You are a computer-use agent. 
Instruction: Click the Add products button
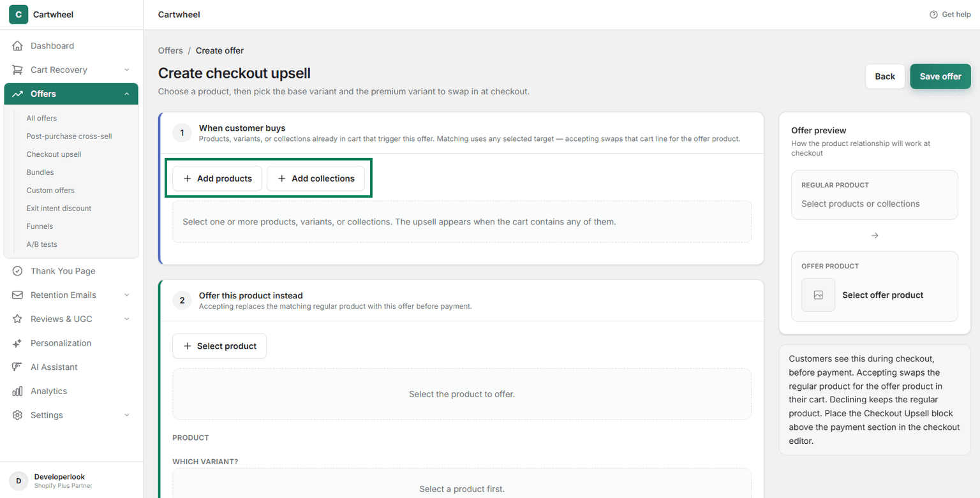[x=218, y=179]
